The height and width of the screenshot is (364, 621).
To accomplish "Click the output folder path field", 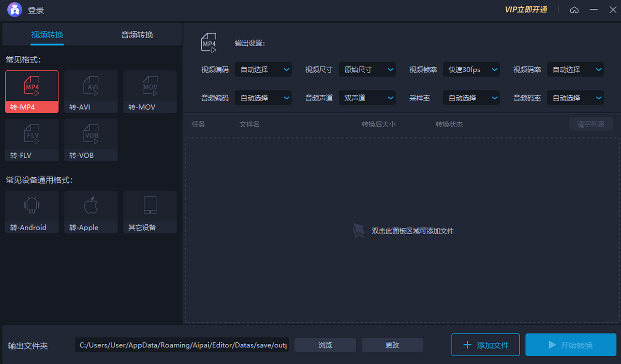I will (183, 345).
